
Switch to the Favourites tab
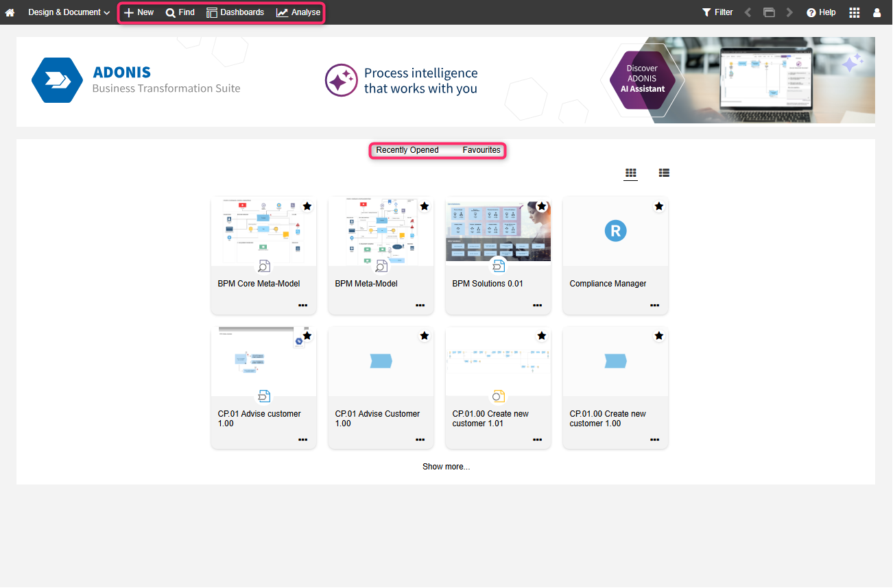click(x=481, y=150)
